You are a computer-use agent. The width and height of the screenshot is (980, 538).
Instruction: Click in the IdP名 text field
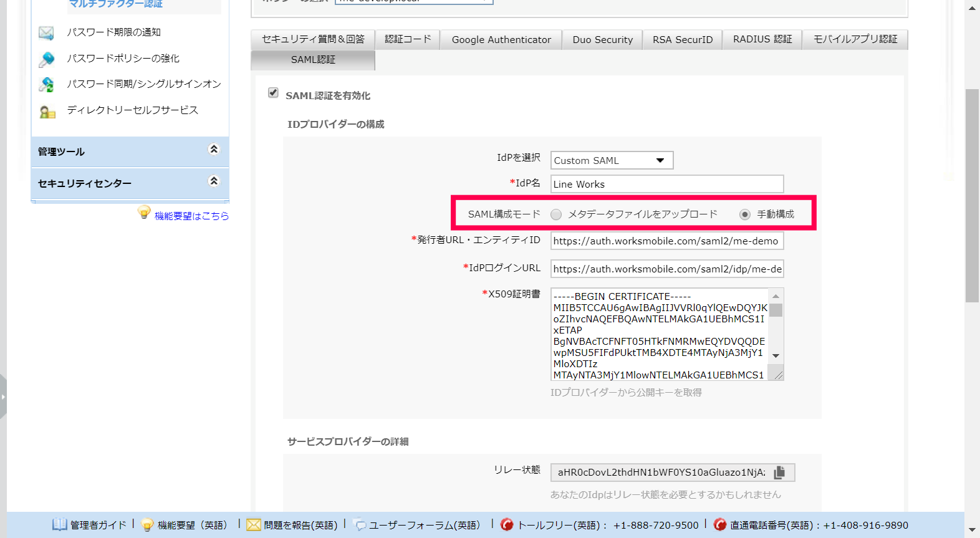667,184
